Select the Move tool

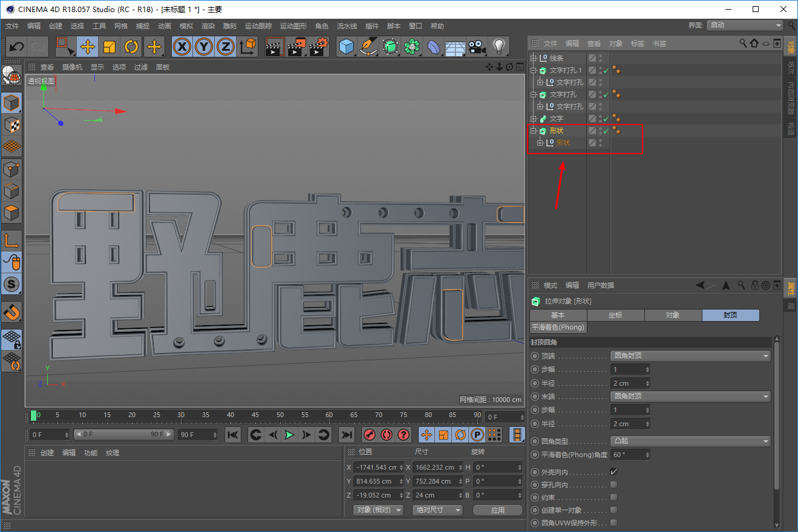[87, 47]
